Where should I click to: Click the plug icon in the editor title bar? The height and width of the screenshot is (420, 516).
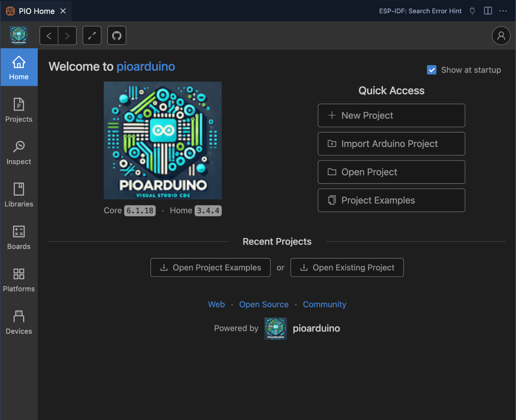click(x=472, y=11)
